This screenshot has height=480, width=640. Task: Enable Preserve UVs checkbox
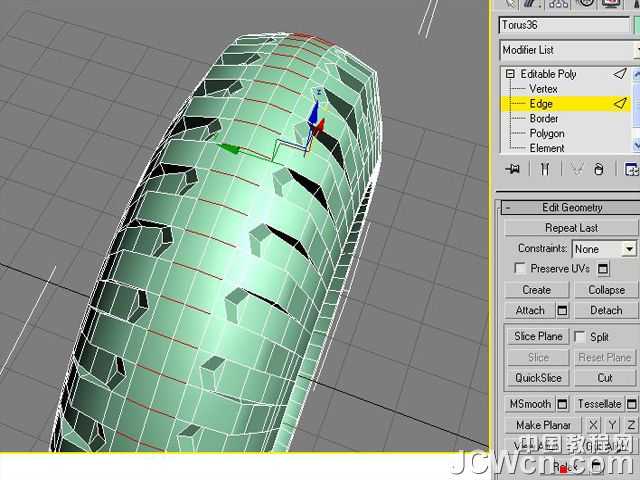point(520,268)
